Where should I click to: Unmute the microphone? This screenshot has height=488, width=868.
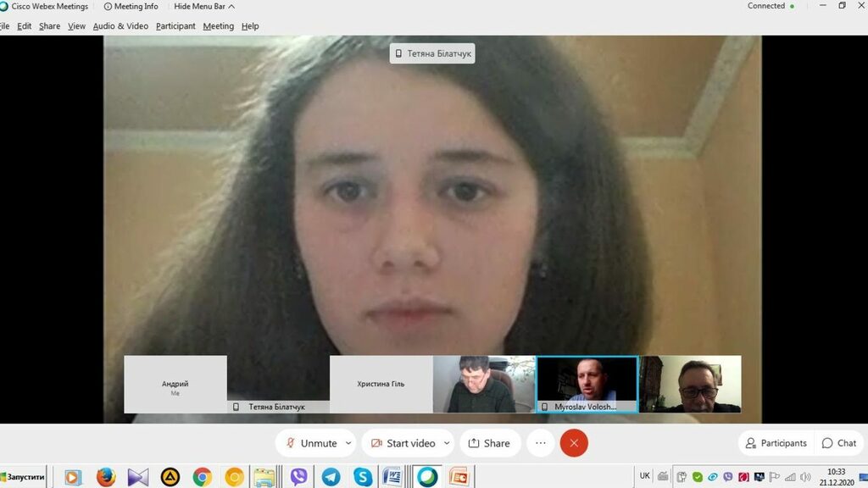tap(310, 443)
